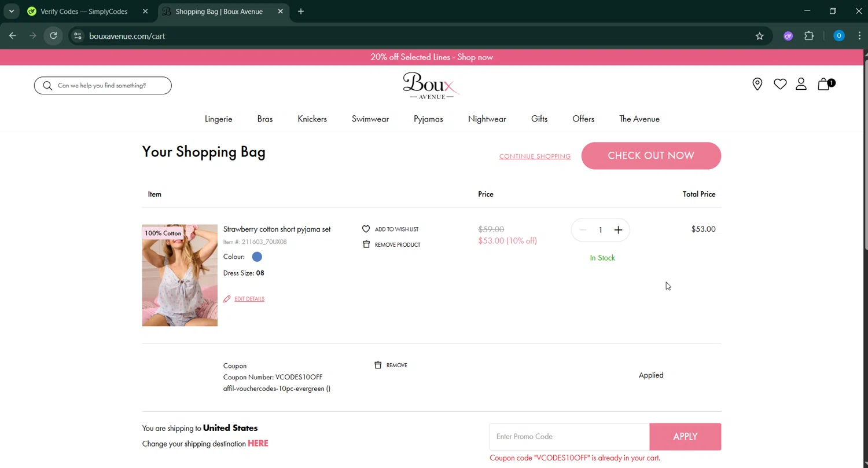Open the Chrome three-dot menu

coord(859,36)
